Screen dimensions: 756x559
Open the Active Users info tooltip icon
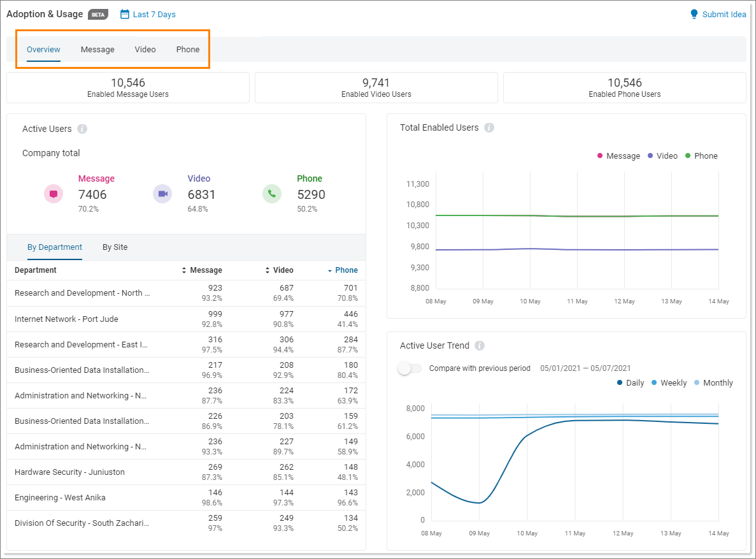click(82, 129)
